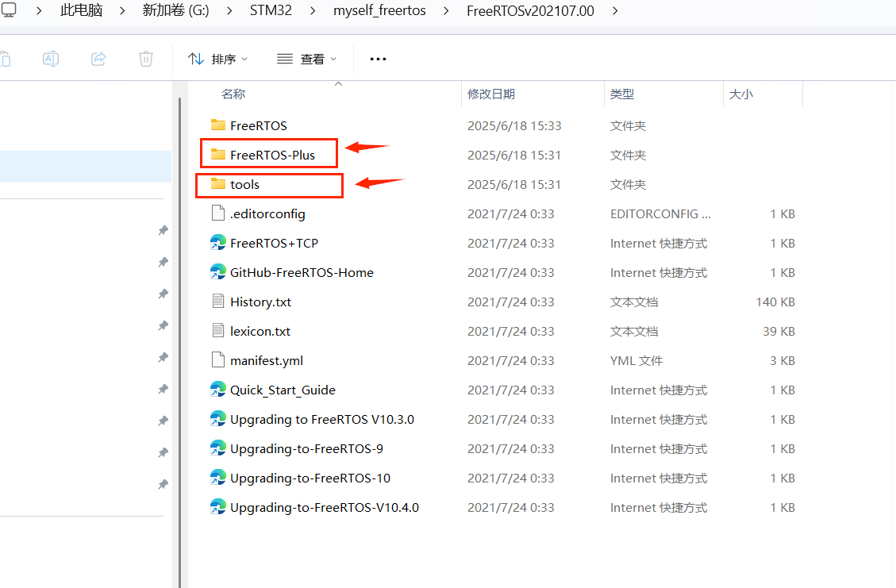The height and width of the screenshot is (588, 896).
Task: Select the lexicon.txt file name
Action: [x=260, y=331]
